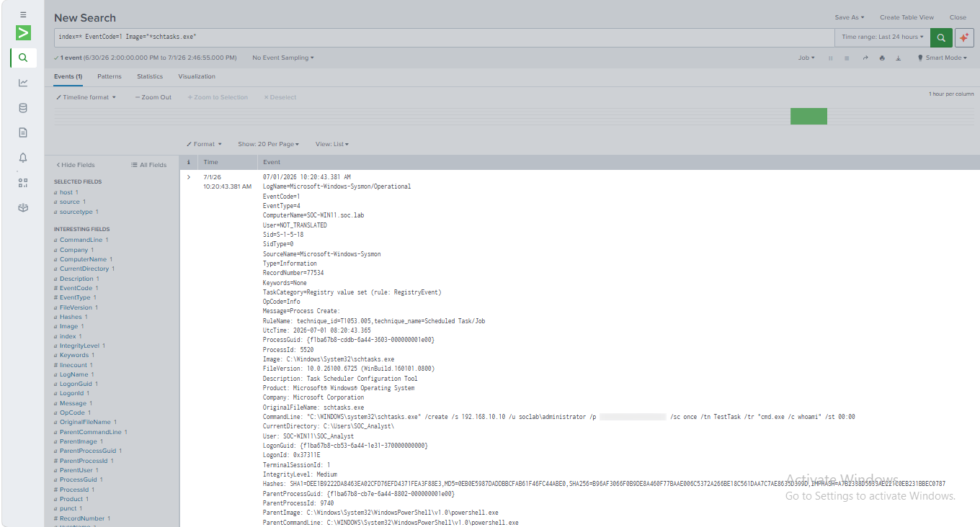The image size is (980, 527).
Task: Open the All Fields dialog
Action: coord(149,165)
